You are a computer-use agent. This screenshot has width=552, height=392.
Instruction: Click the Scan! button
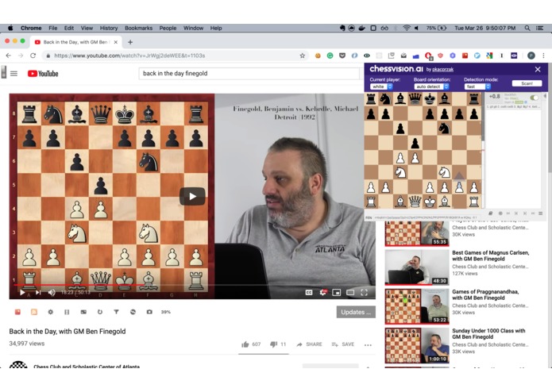pyautogui.click(x=527, y=83)
